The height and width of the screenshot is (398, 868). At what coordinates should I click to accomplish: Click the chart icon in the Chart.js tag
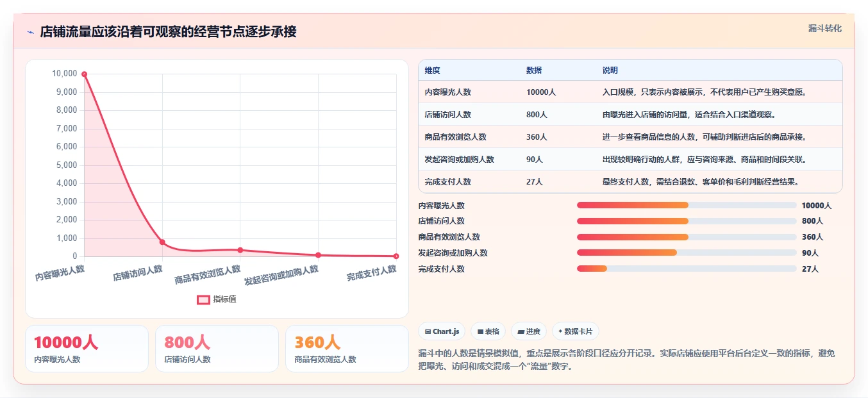click(x=428, y=332)
